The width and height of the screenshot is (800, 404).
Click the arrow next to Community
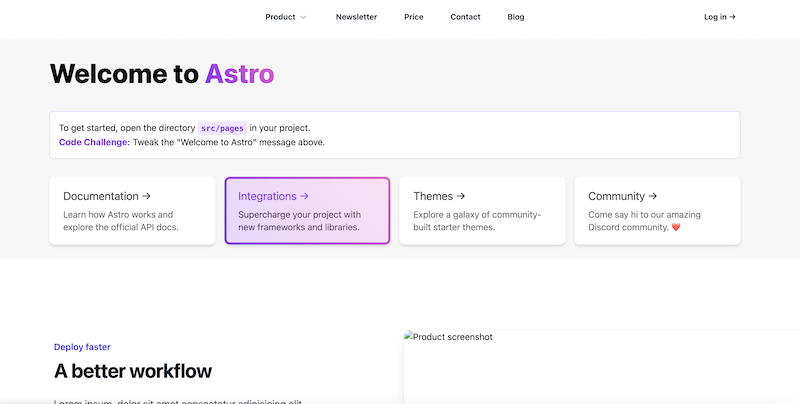[x=653, y=196]
